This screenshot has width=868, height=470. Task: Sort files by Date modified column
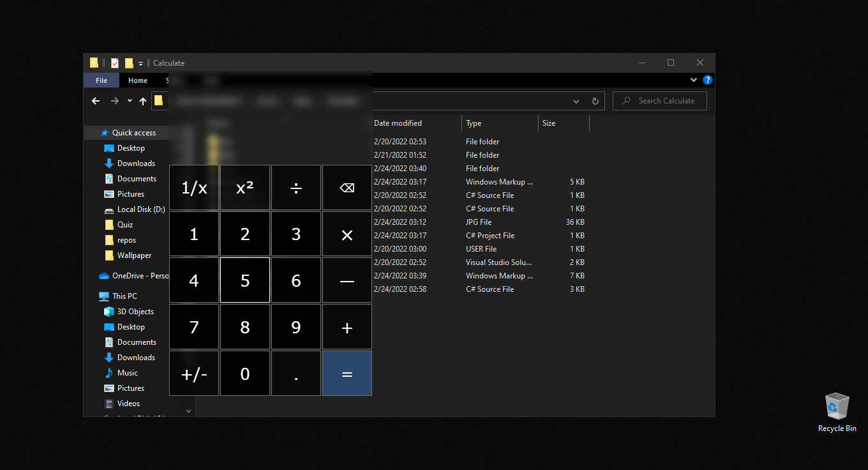[x=396, y=123]
